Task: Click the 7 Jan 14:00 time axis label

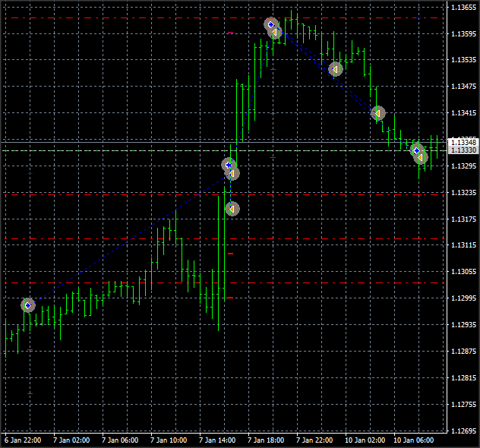Action: tap(217, 440)
